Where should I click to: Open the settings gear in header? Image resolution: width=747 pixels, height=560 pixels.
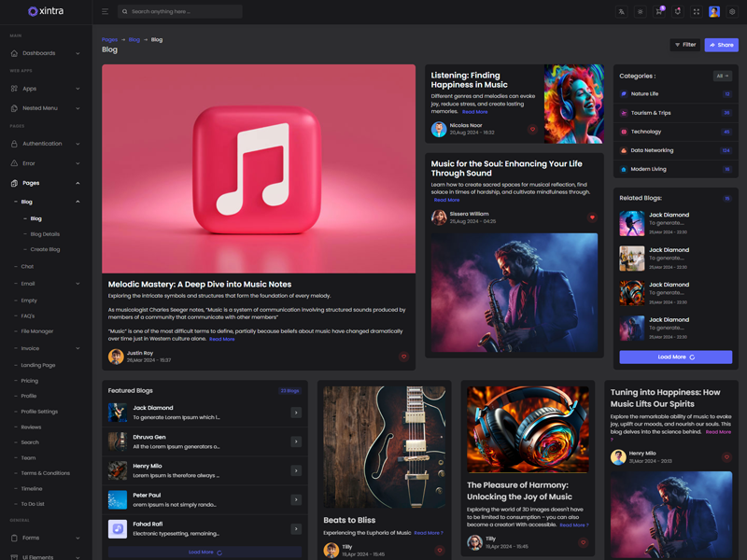click(732, 12)
